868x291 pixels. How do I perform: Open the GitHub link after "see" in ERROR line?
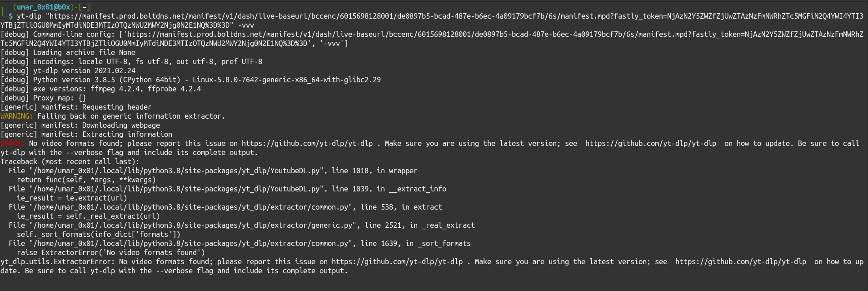pos(650,144)
